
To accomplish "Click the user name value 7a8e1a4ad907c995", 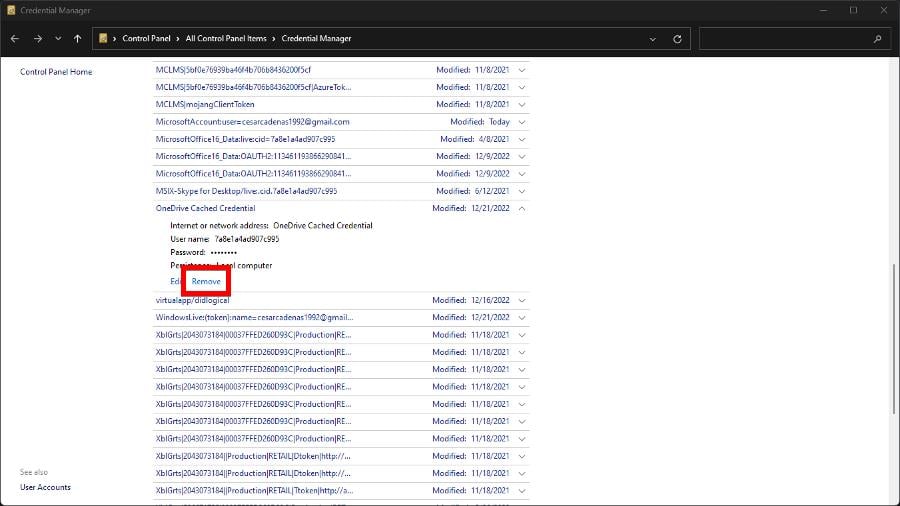I will pos(247,239).
